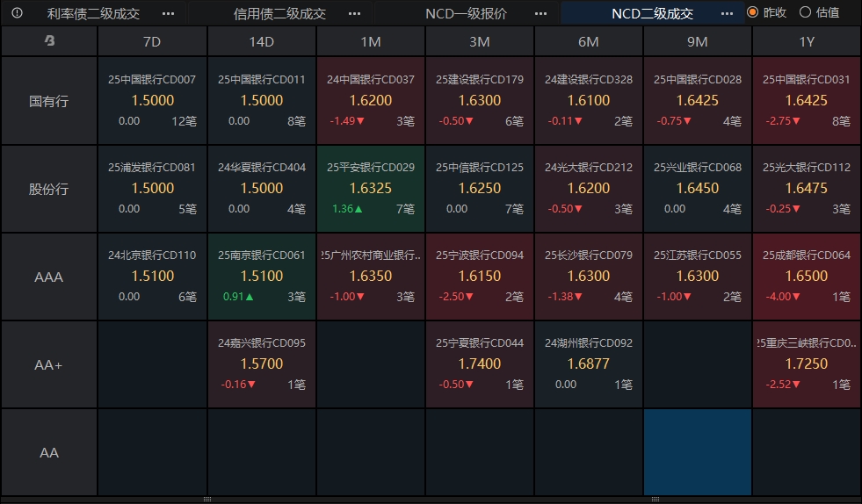Select the NCD二级成交 tab

(653, 13)
